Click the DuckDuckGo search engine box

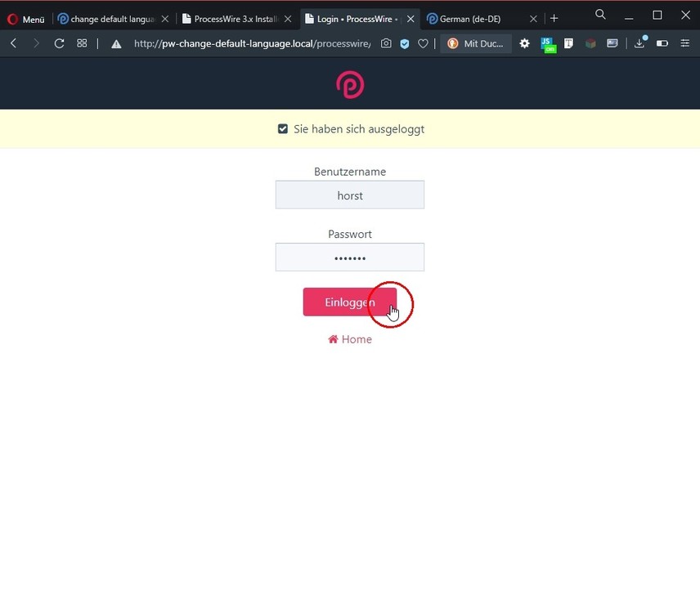click(476, 43)
